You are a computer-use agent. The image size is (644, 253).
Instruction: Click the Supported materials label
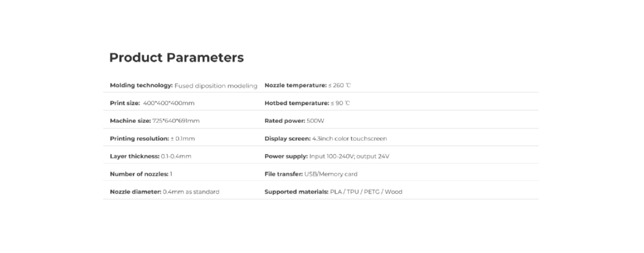pos(296,192)
